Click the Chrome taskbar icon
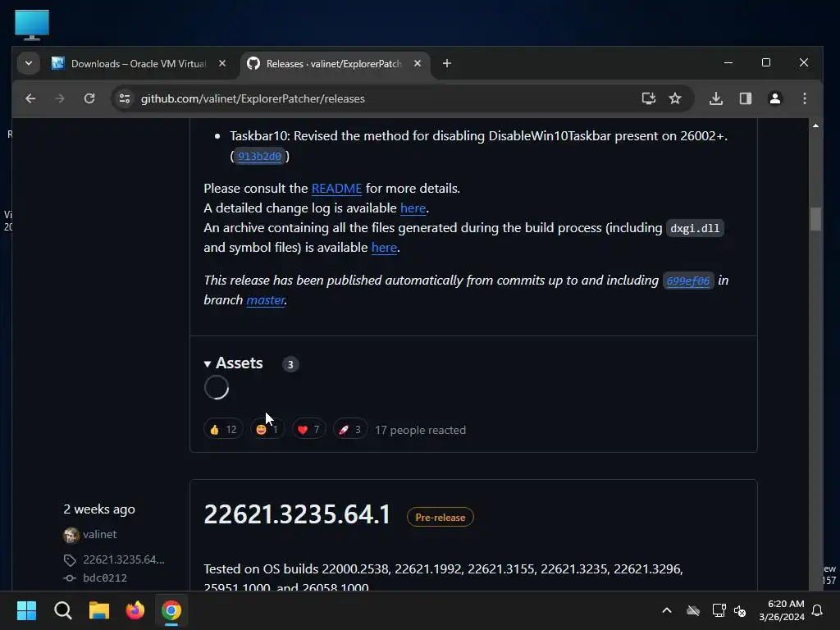Screen dimensions: 840x630 click(171, 610)
